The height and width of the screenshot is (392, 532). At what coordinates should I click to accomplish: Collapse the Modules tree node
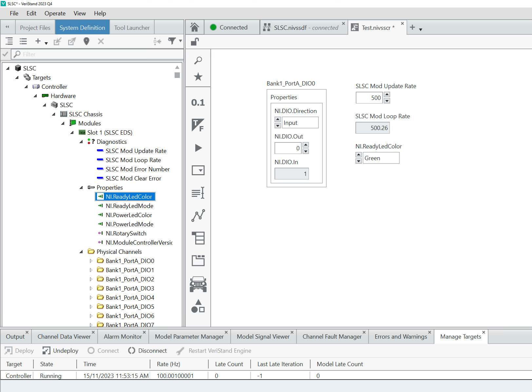click(x=63, y=123)
